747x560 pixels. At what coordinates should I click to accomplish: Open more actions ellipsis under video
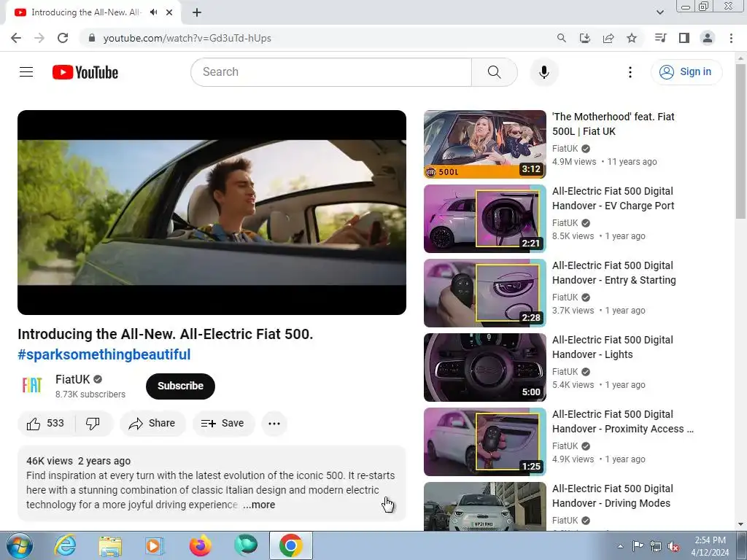tap(274, 424)
